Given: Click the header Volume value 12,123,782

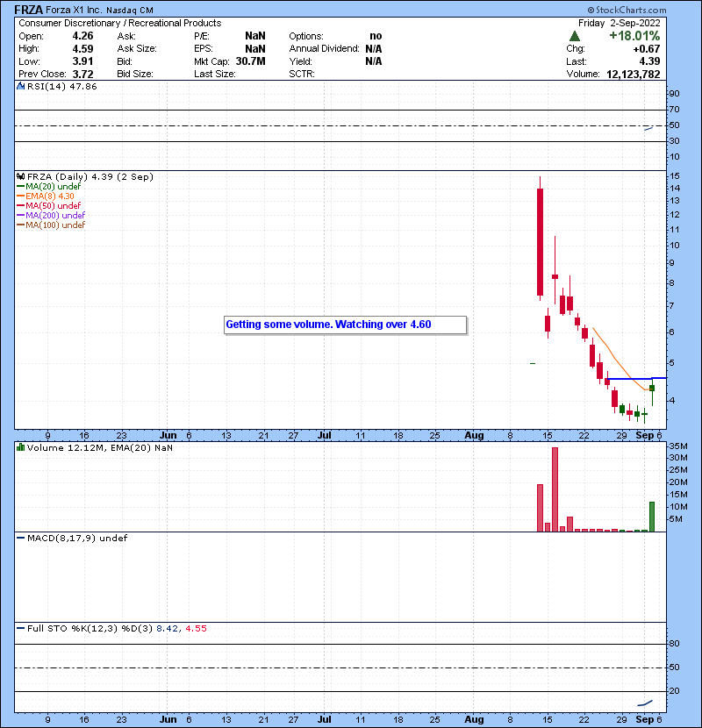Looking at the screenshot, I should click(634, 75).
